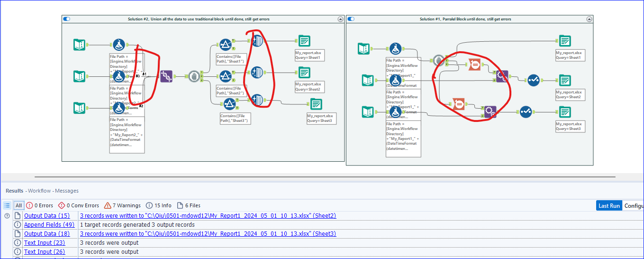This screenshot has height=259, width=644.
Task: Open the written file link ending in (Sheet3)
Action: pos(208,233)
